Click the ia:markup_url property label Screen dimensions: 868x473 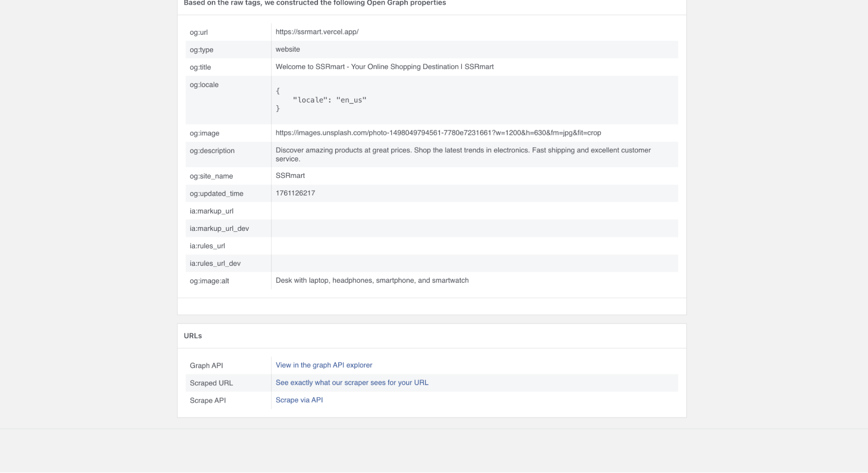211,211
